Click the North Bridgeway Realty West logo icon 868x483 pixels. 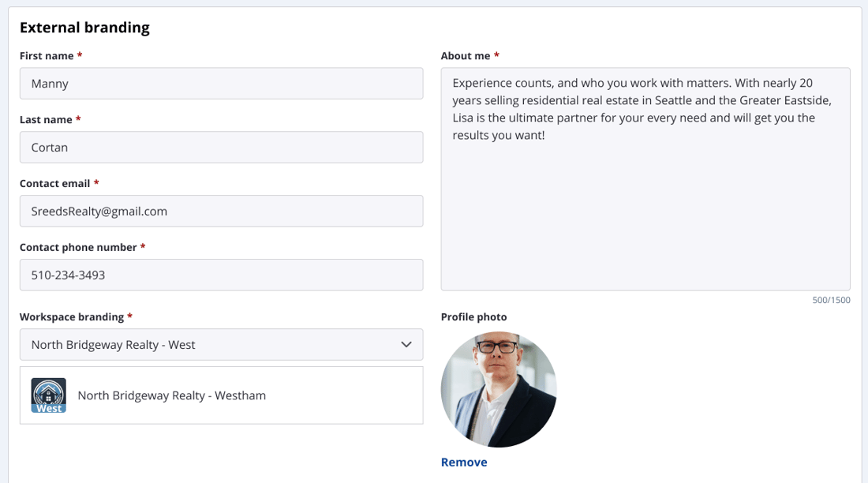tap(48, 395)
